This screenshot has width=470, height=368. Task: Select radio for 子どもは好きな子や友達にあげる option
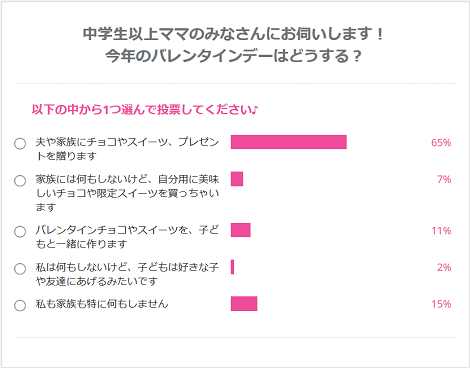20,269
